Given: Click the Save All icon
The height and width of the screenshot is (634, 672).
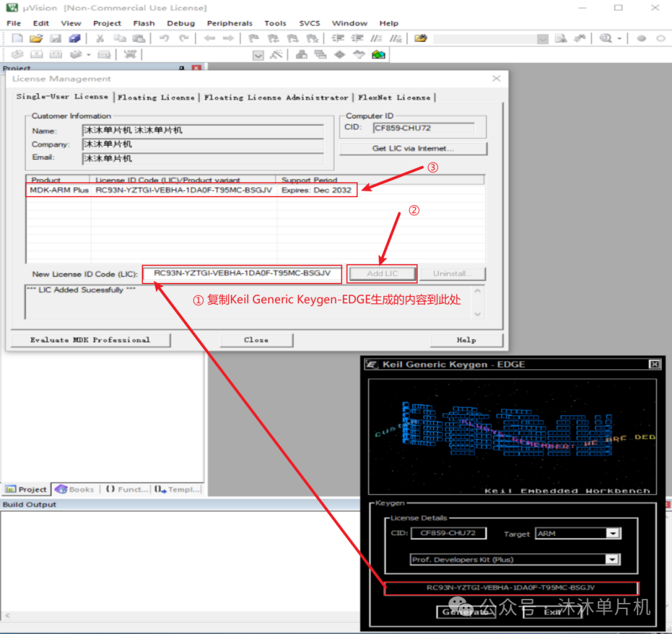Looking at the screenshot, I should pyautogui.click(x=75, y=38).
